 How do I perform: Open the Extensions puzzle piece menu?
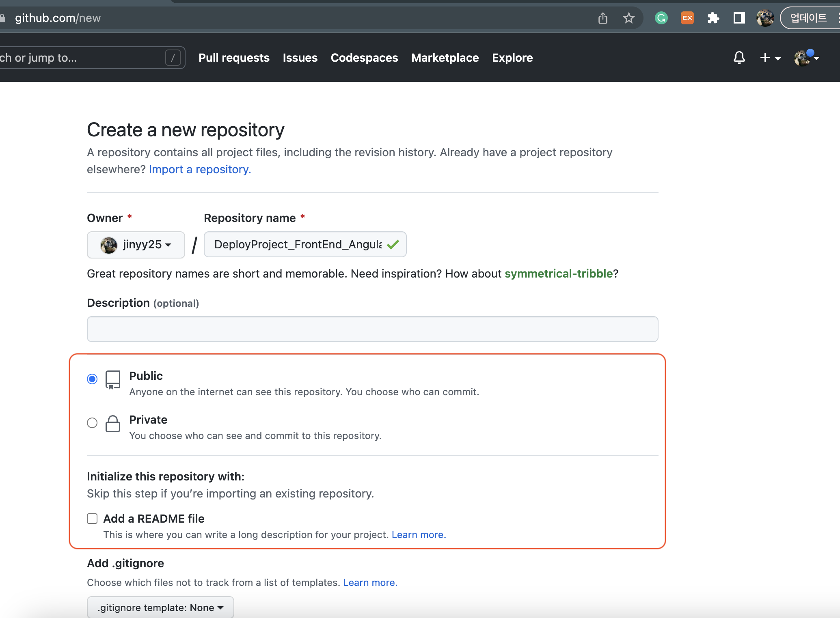click(713, 18)
